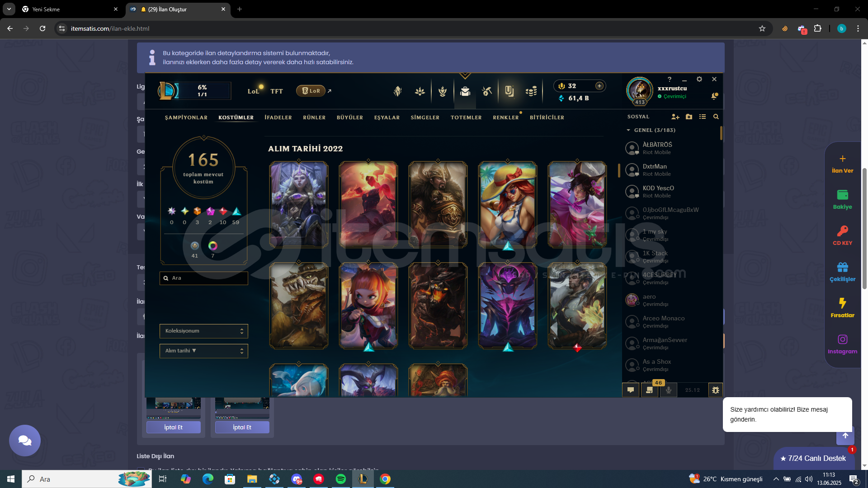The image size is (868, 488).
Task: Open File Explorer from the taskbar
Action: (x=252, y=479)
